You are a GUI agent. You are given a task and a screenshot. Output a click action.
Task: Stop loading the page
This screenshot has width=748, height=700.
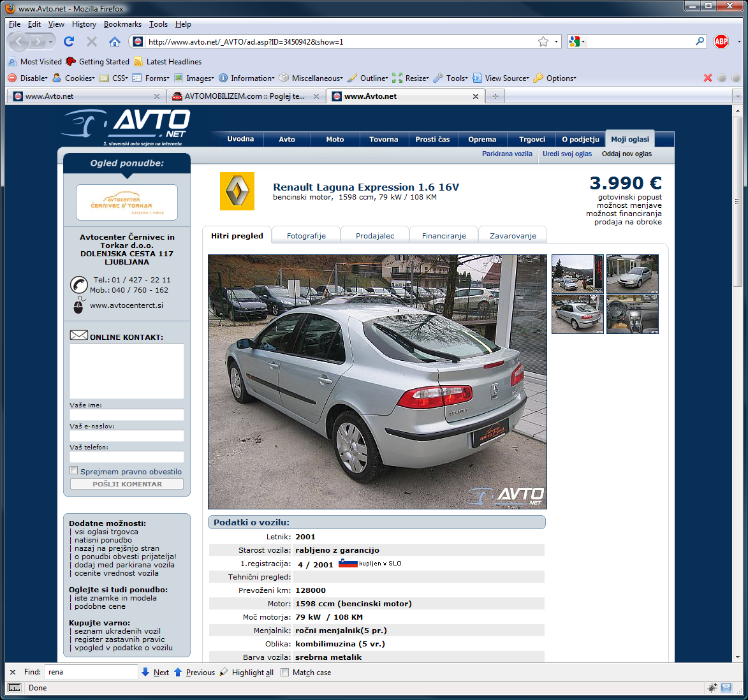pos(92,41)
